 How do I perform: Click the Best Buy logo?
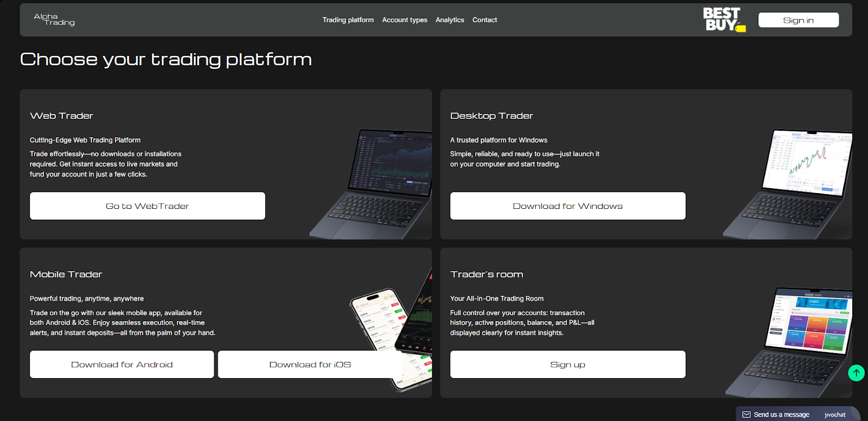coord(723,20)
